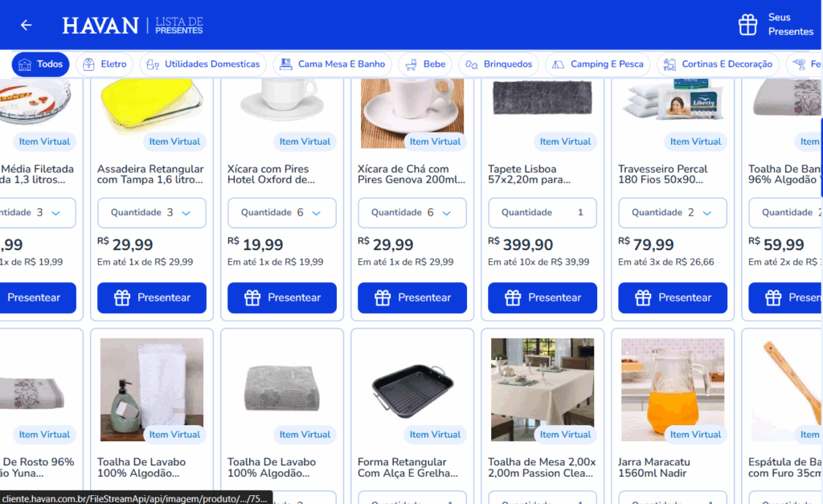Expand quantity dropdown for Xícara com Pires Hotel Oxford
Image resolution: width=823 pixels, height=504 pixels.
point(282,213)
